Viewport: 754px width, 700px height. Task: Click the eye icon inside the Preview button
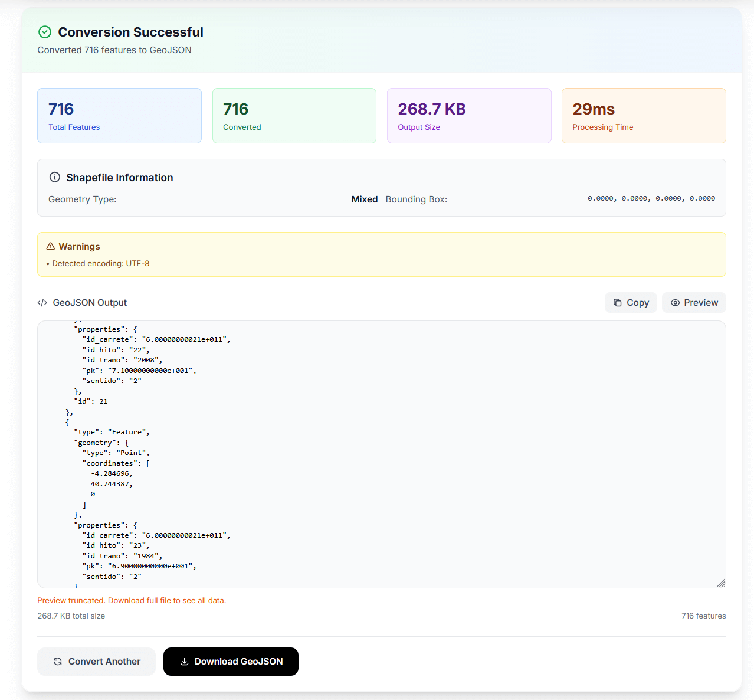[x=676, y=302]
